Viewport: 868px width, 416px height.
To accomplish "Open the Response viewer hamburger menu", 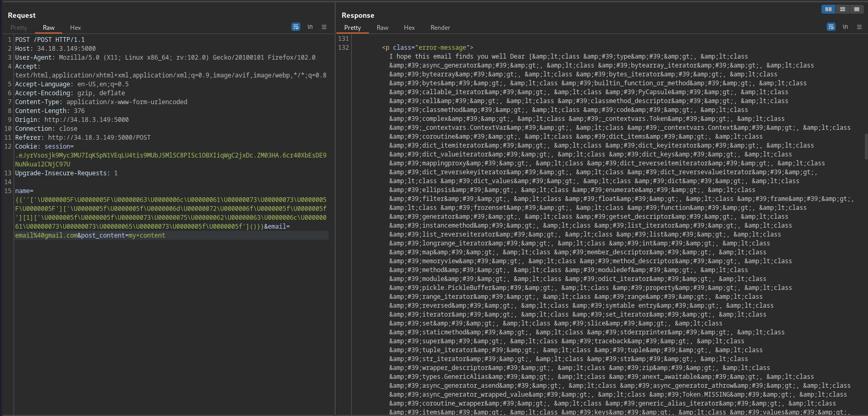I will [859, 27].
